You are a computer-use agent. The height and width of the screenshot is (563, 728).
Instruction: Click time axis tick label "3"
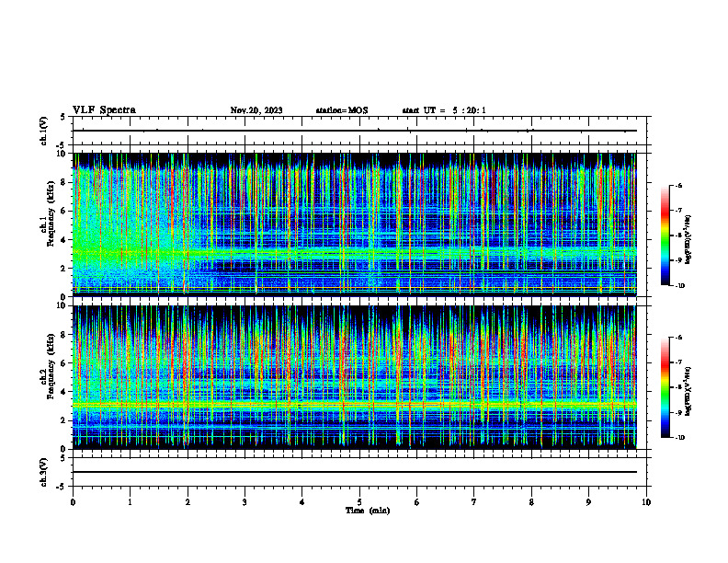point(245,502)
